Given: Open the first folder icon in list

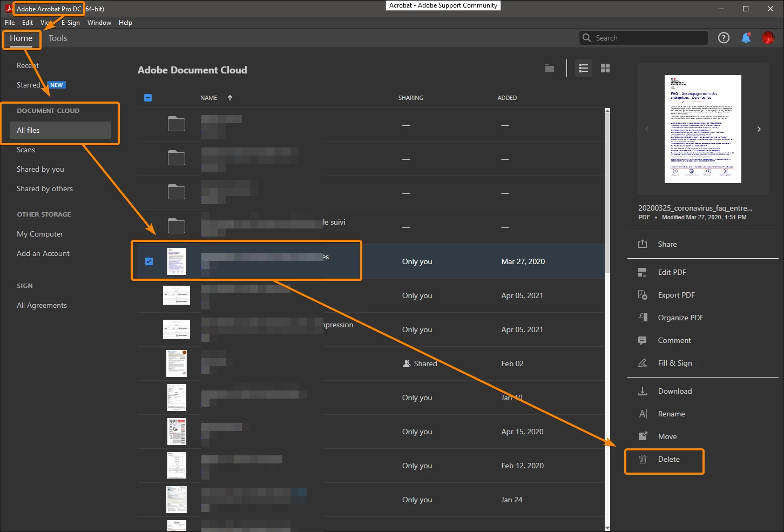Looking at the screenshot, I should [x=177, y=124].
